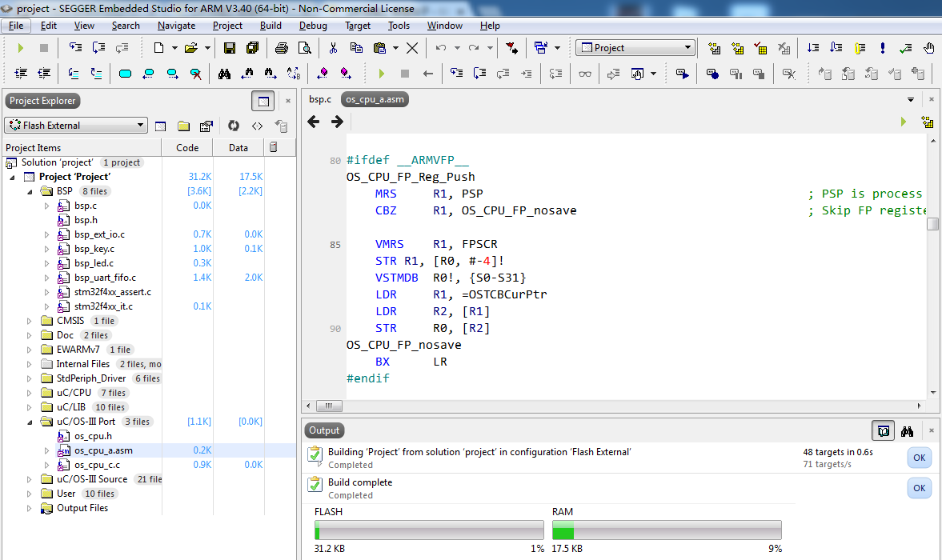Image resolution: width=942 pixels, height=560 pixels.
Task: Clear bookmarks using the red-X bookmark icon
Action: click(195, 74)
